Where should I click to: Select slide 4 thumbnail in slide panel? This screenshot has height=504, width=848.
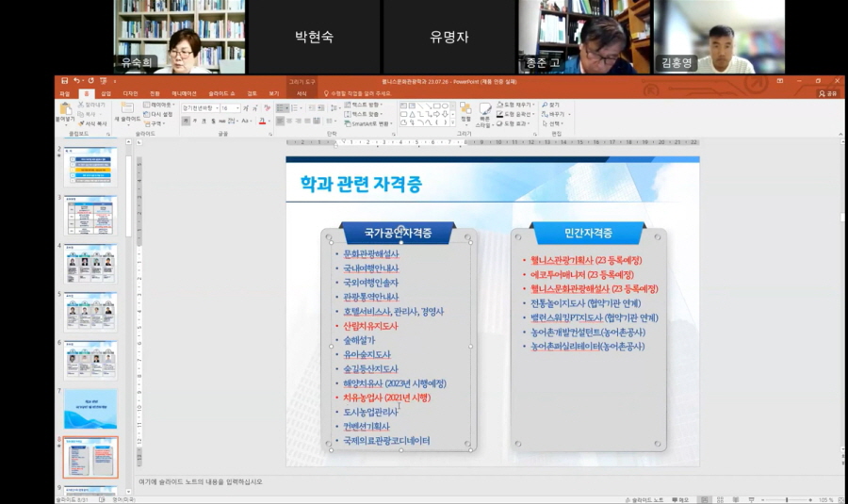pos(90,264)
